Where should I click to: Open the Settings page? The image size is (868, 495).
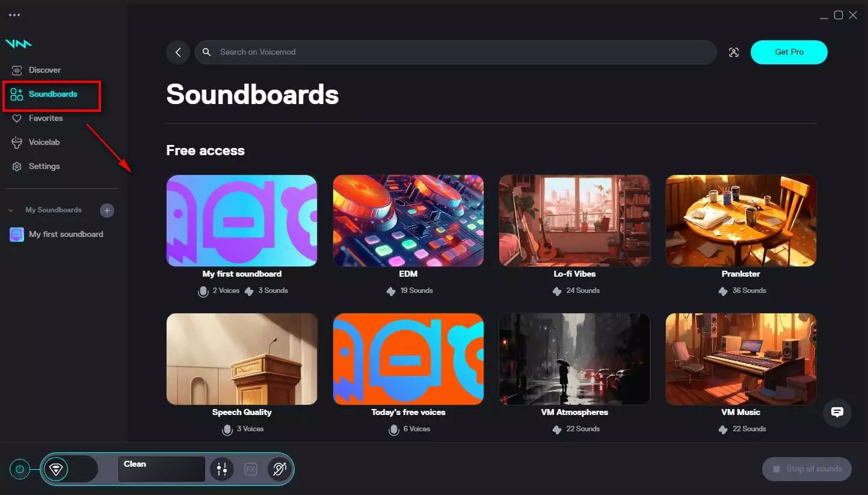point(36,166)
